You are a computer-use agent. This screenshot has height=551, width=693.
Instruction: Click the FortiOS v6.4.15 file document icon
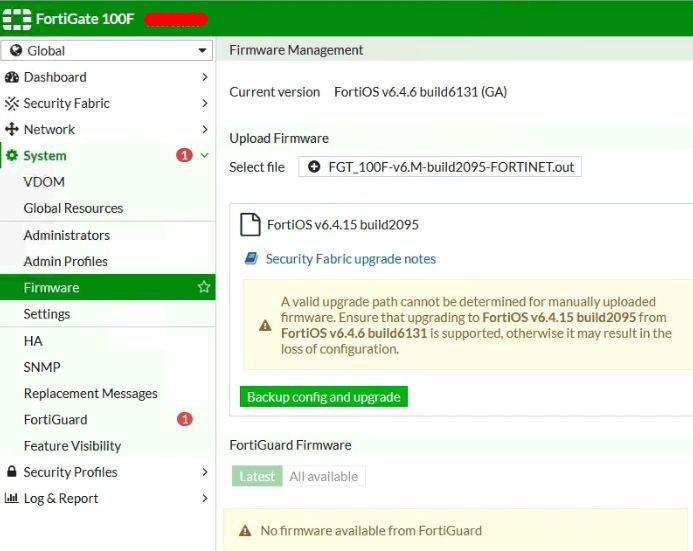coord(250,224)
